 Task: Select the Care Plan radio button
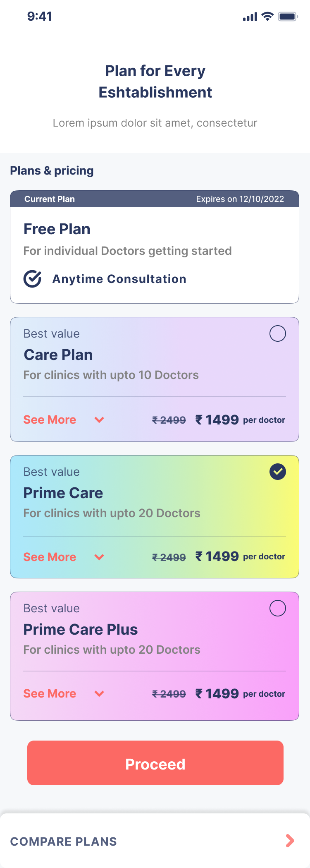pos(278,333)
